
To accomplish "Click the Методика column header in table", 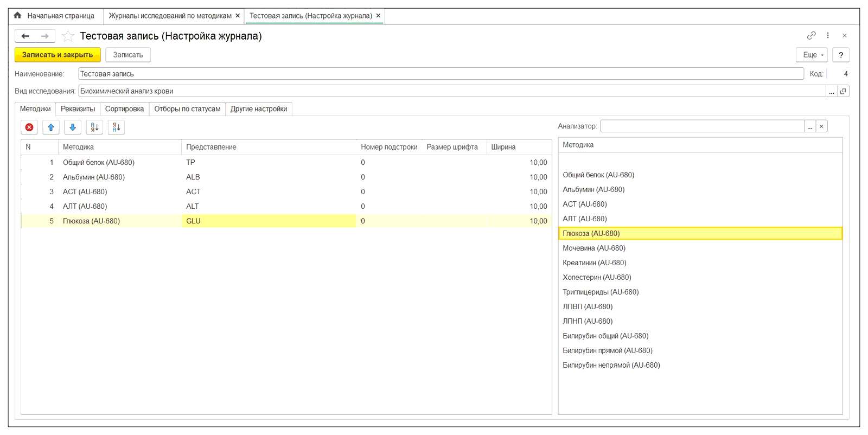I will [120, 147].
